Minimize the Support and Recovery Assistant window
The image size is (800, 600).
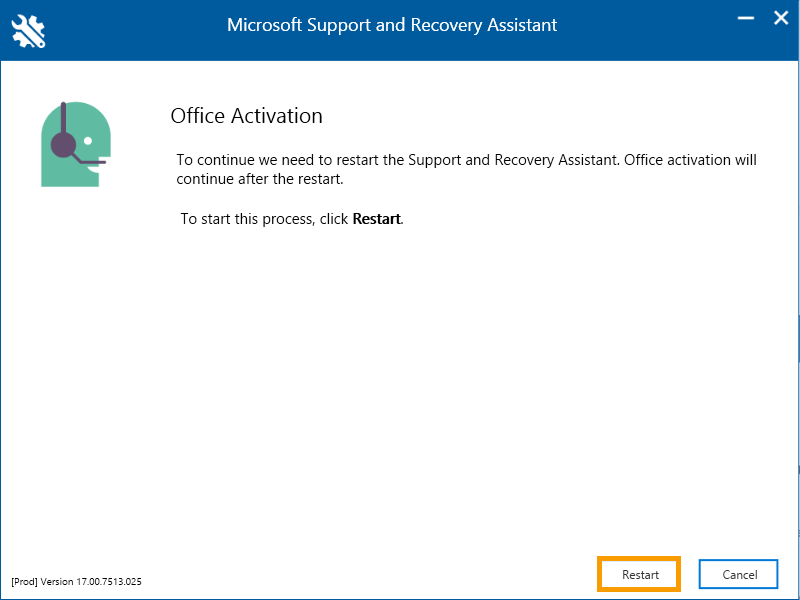(746, 19)
